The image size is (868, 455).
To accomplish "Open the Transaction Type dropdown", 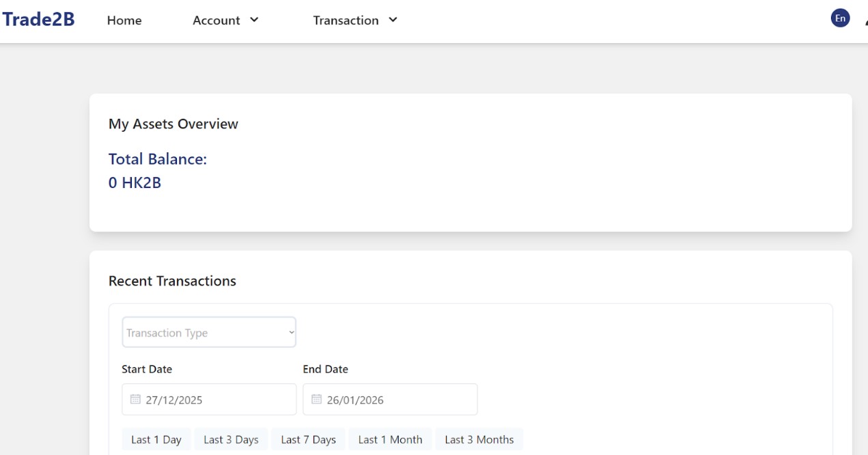I will pyautogui.click(x=209, y=333).
